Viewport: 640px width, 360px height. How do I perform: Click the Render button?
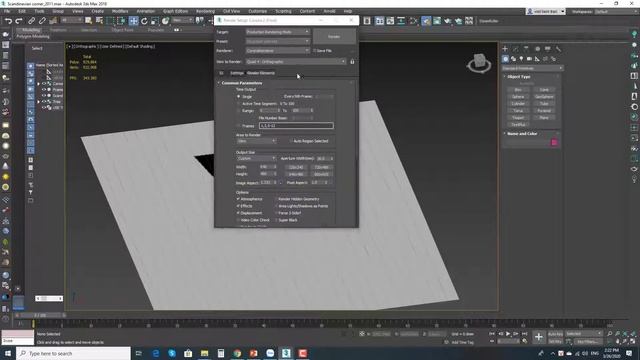334,36
